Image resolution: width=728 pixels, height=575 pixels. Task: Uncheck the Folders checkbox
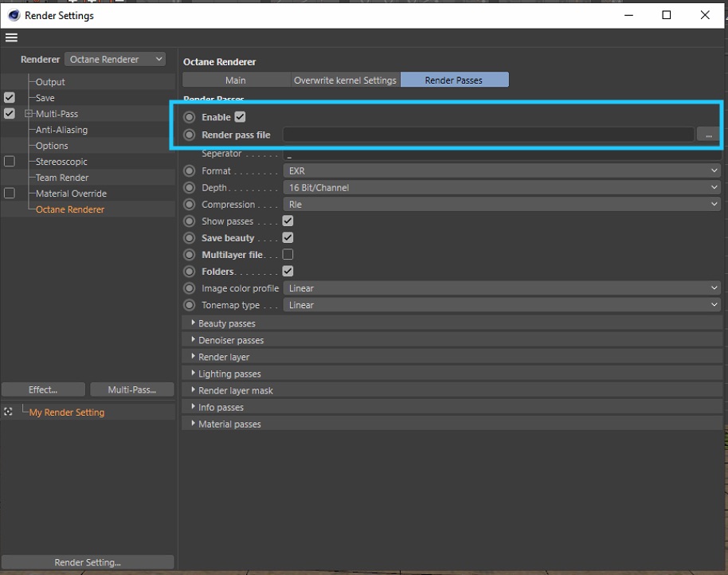click(x=288, y=271)
